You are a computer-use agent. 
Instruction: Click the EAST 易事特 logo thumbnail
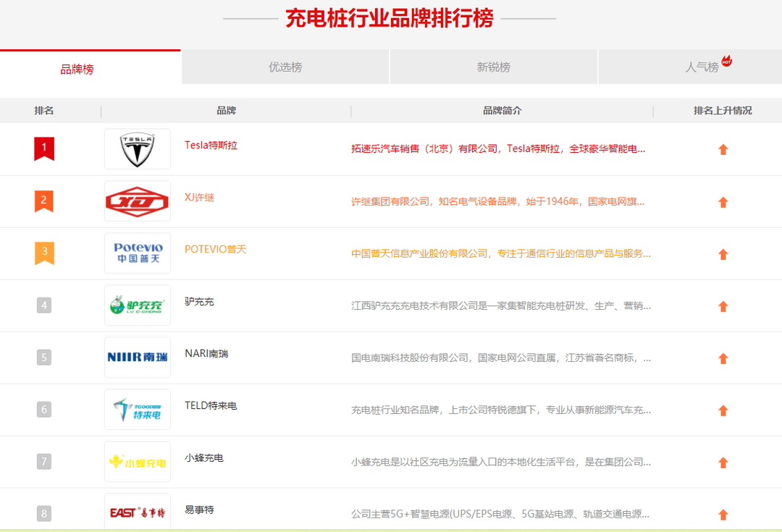tap(137, 512)
